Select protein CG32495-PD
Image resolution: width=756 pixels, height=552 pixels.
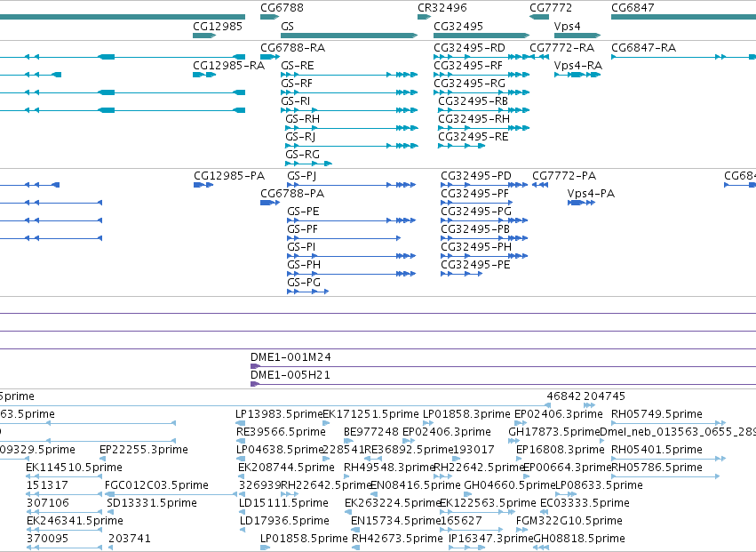pos(476,176)
